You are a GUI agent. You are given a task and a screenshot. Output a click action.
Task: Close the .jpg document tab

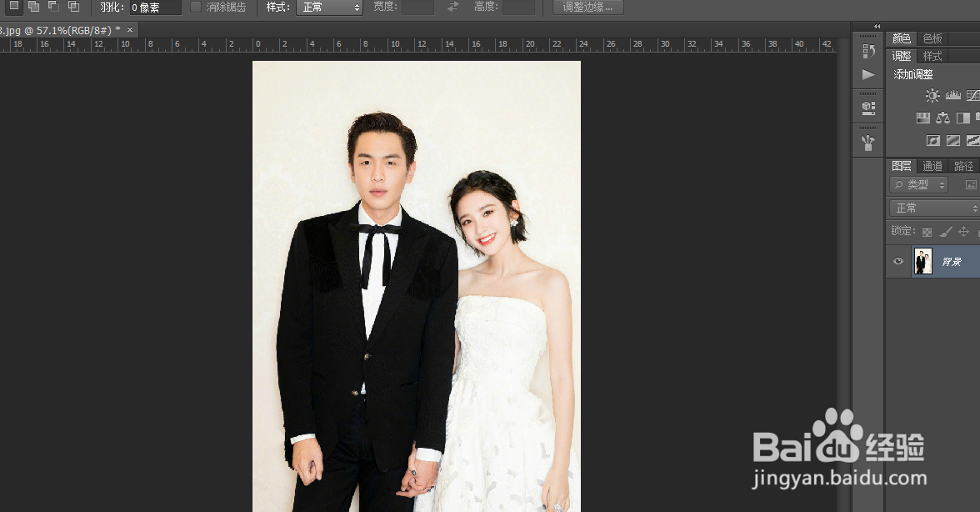(x=130, y=29)
